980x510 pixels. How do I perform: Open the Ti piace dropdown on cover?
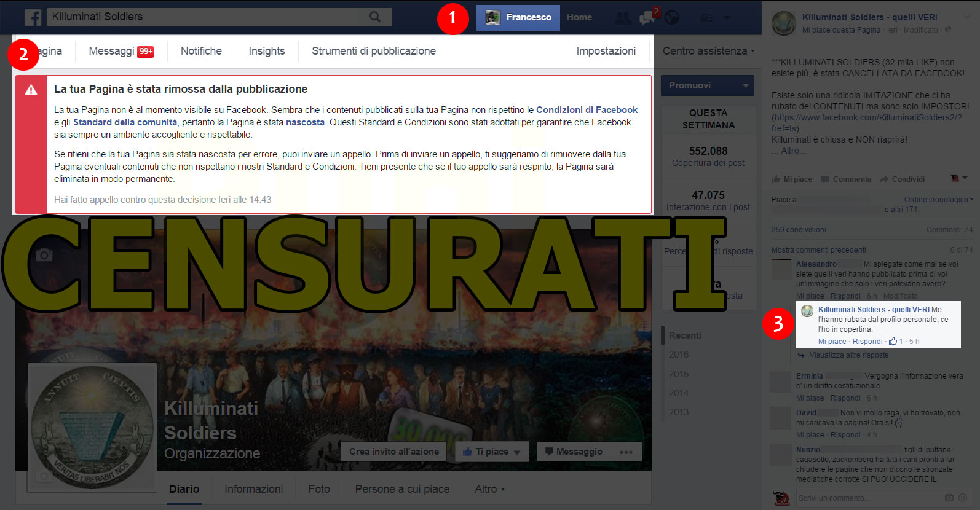pos(491,452)
